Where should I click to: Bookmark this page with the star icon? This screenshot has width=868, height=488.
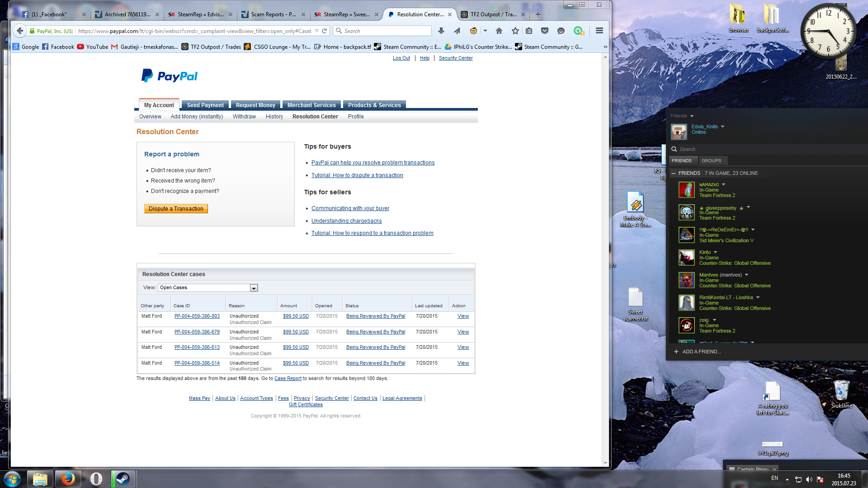click(x=515, y=31)
